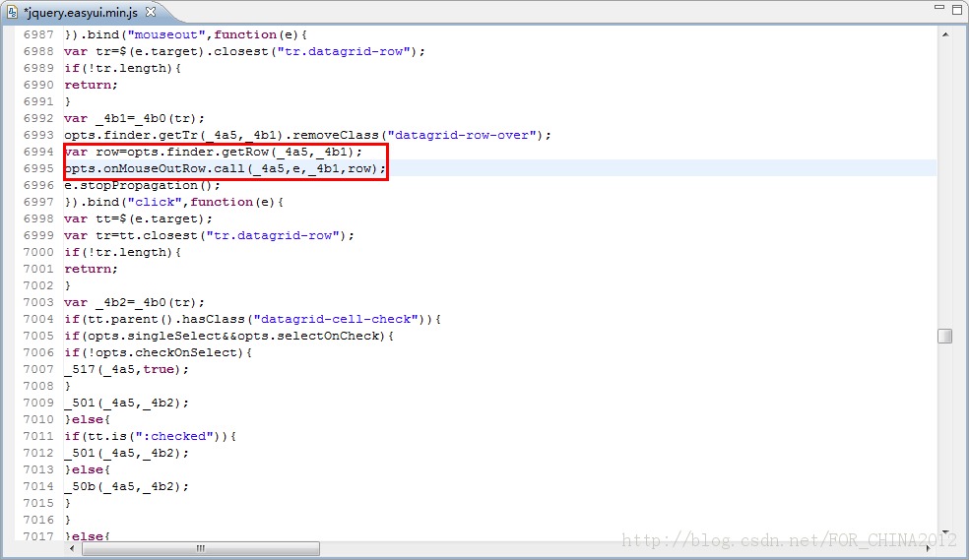This screenshot has width=969, height=560.
Task: Click the opts.onMouseOutRow.call line
Action: (x=225, y=168)
